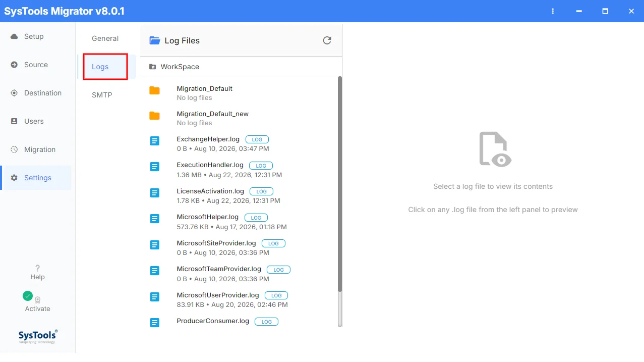Click the MicrosoftHelper.log file icon

(155, 219)
